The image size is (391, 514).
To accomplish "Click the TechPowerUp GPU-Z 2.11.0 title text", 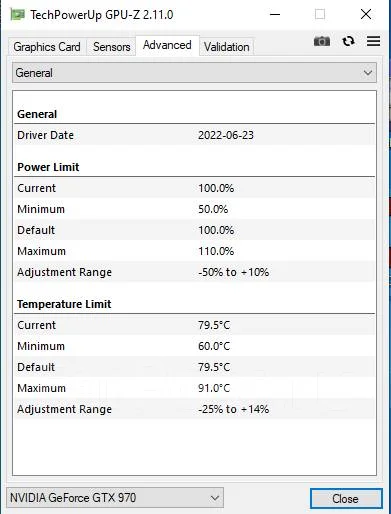I will 102,15.
